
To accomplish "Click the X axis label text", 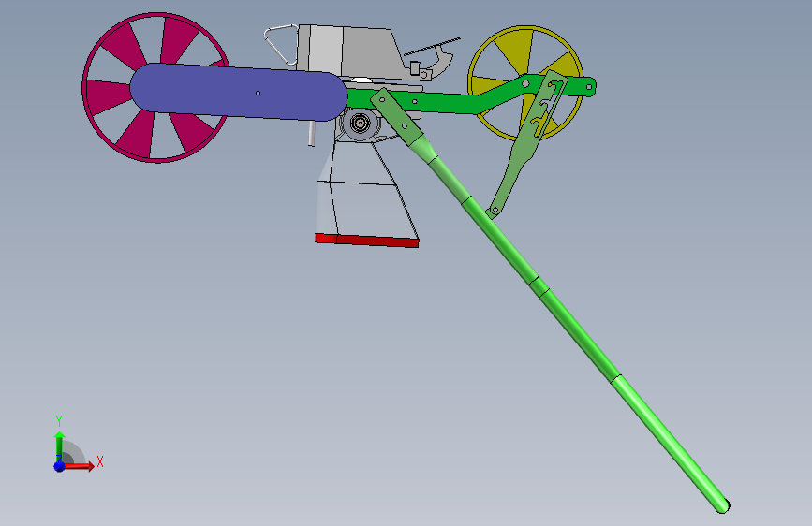I will click(100, 461).
